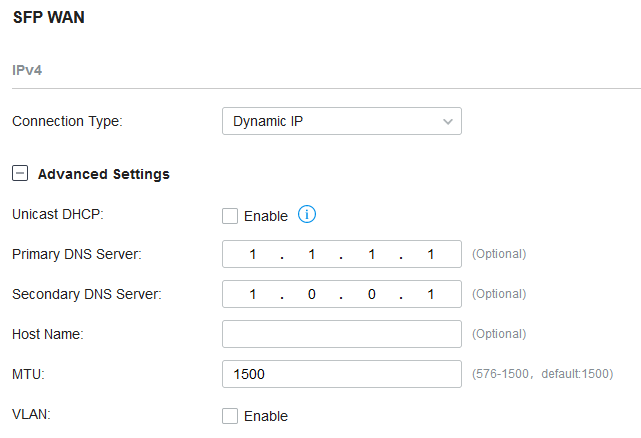Click the MTU input field
Image resolution: width=641 pixels, height=438 pixels.
point(341,374)
